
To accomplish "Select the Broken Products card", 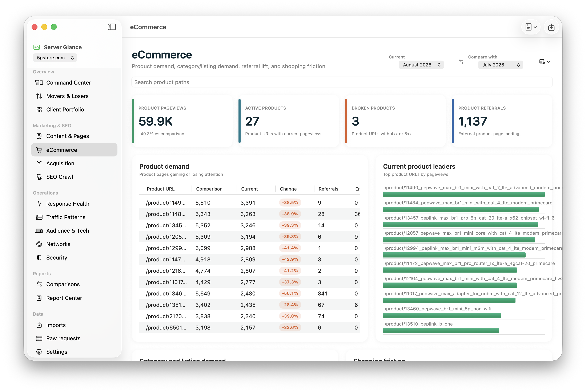I will 395,121.
